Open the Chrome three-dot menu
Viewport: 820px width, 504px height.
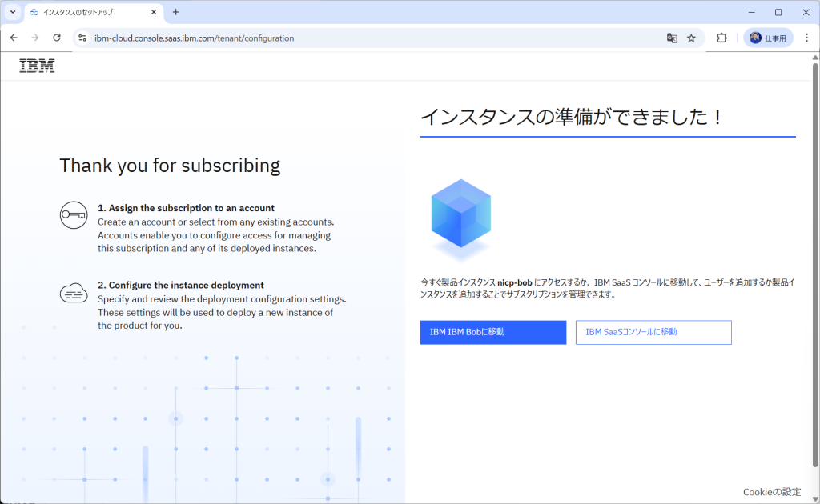806,38
